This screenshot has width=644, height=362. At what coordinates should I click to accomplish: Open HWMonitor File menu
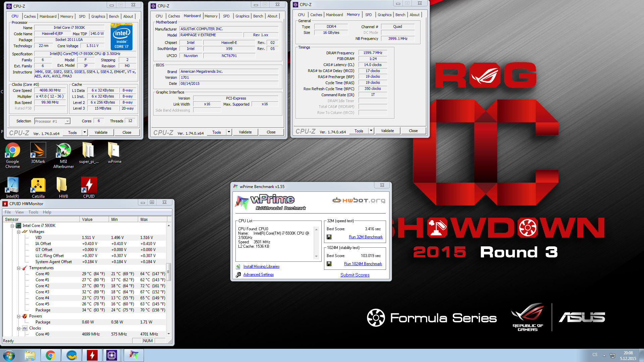pyautogui.click(x=8, y=212)
